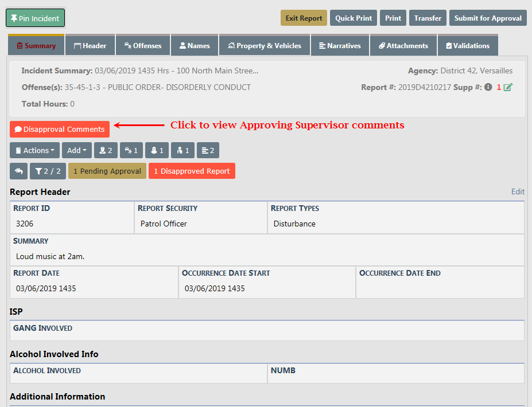Click the Exit Report button
Image resolution: width=532 pixels, height=407 pixels.
tap(304, 18)
